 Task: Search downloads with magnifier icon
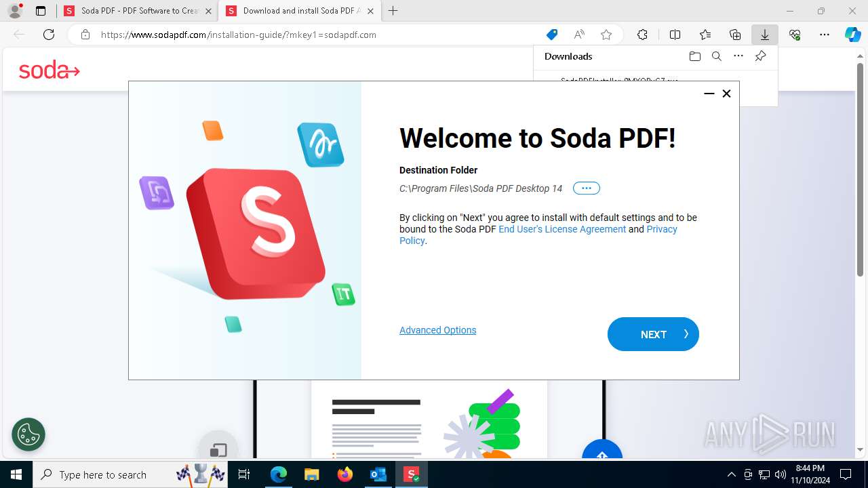click(x=716, y=56)
